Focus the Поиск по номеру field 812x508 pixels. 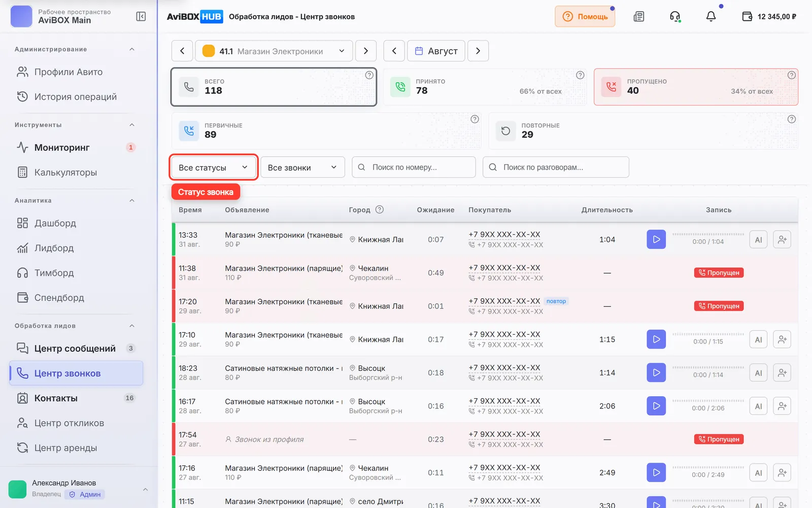pos(414,167)
